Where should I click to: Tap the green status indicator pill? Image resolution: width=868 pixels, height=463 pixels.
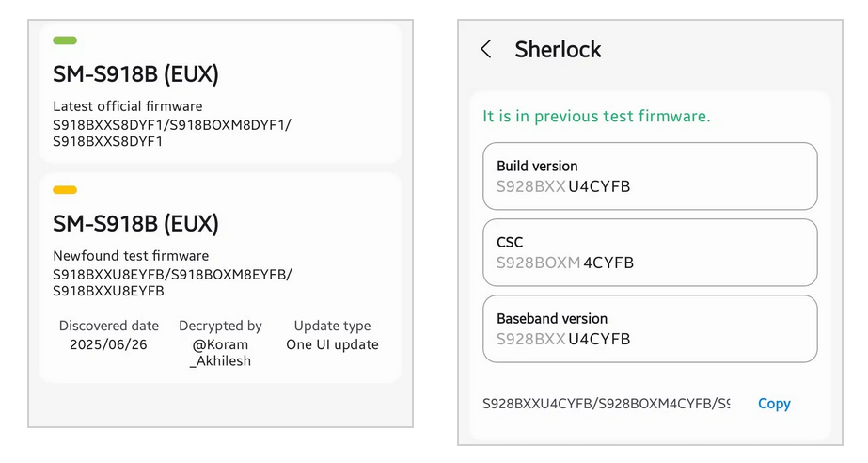65,40
